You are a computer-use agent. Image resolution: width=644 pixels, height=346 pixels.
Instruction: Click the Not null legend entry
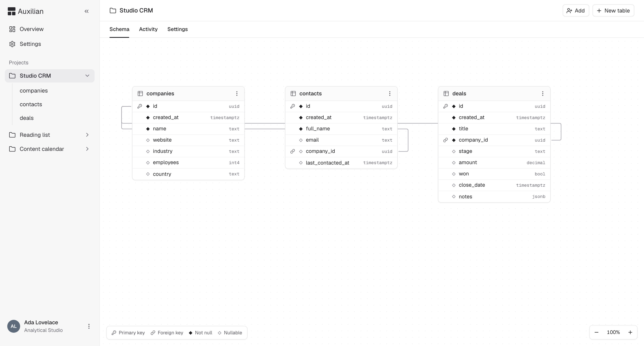point(200,333)
